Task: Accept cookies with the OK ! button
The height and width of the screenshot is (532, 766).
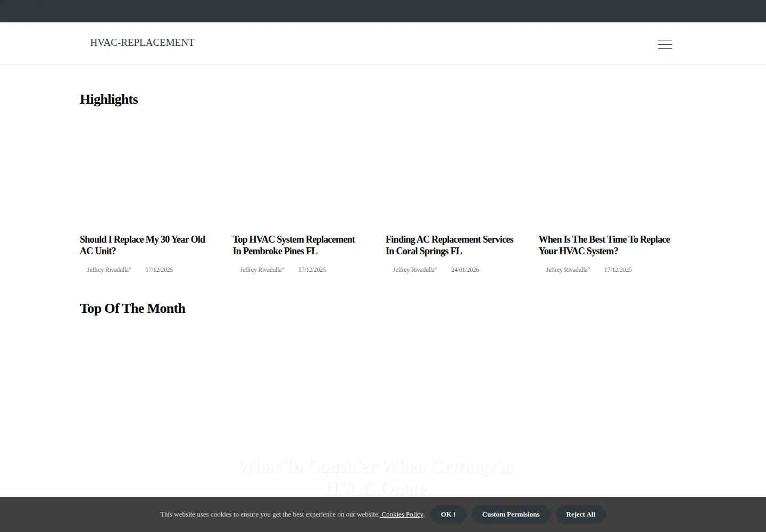Action: 448,514
